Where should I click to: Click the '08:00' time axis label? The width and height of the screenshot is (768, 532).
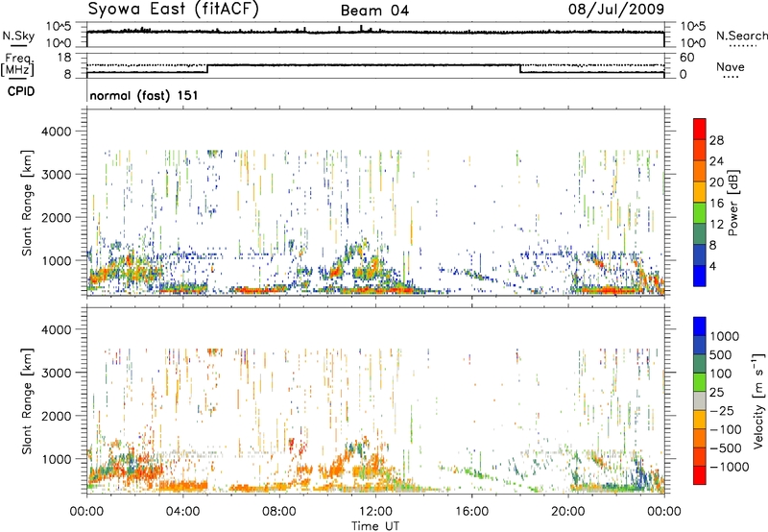(279, 511)
